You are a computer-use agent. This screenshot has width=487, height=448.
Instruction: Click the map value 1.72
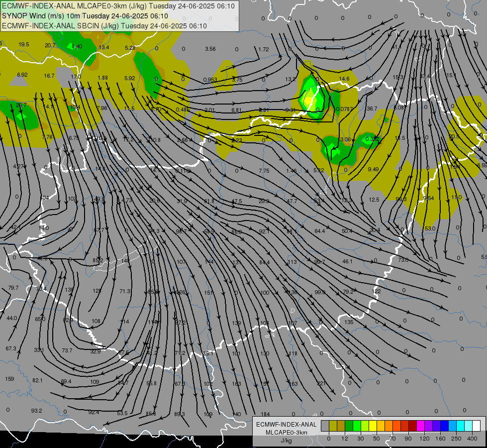[263, 49]
